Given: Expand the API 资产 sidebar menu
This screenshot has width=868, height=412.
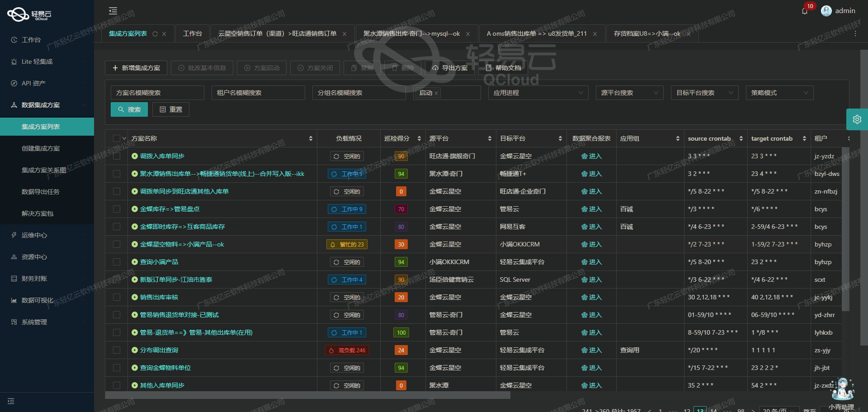Looking at the screenshot, I should pos(47,83).
